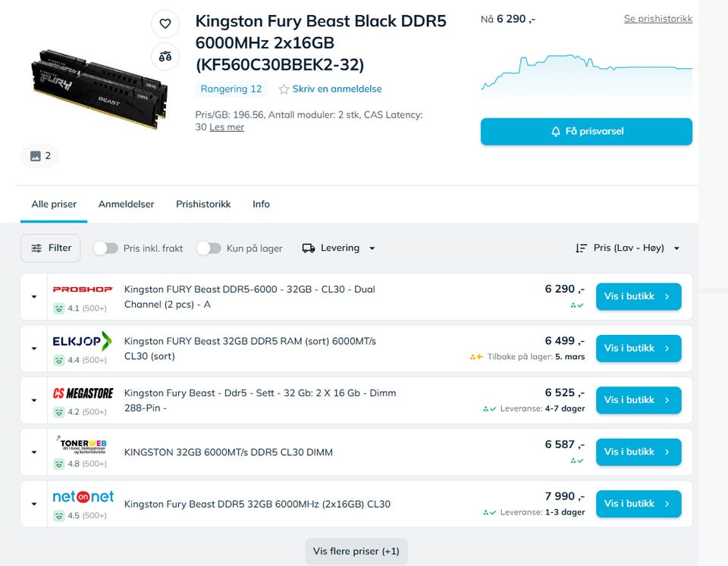The width and height of the screenshot is (728, 566).
Task: Click the heart favorite icon
Action: pos(165,24)
